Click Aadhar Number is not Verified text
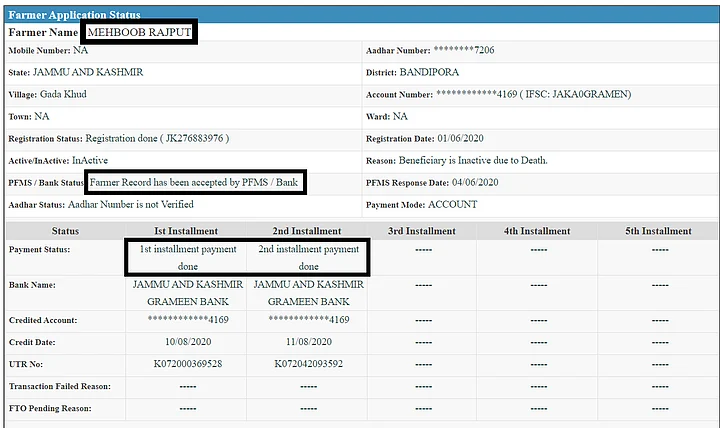720x428 pixels. [x=145, y=205]
